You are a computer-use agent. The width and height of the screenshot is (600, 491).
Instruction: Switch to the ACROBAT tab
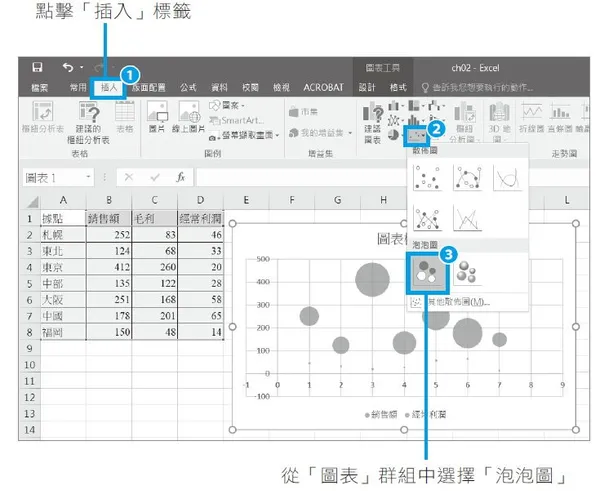323,88
